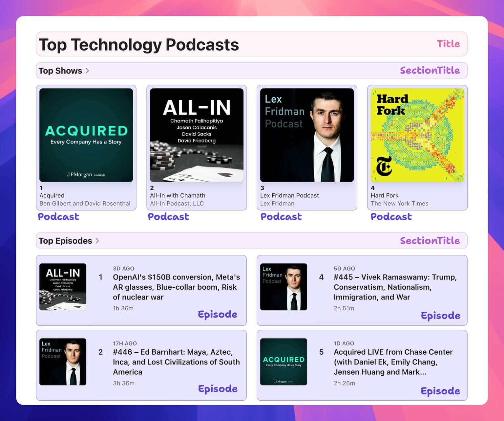Open the Top Shows section heading
This screenshot has height=421, width=504.
pyautogui.click(x=60, y=71)
